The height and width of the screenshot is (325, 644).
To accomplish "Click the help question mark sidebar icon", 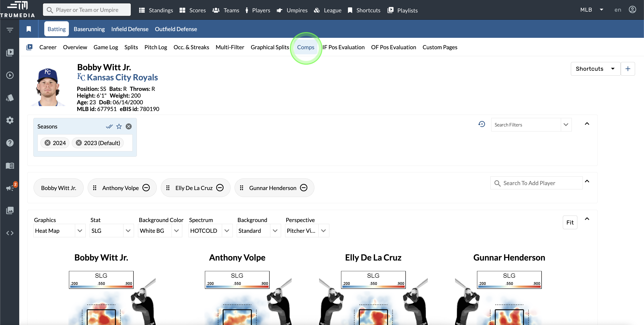I will click(9, 143).
